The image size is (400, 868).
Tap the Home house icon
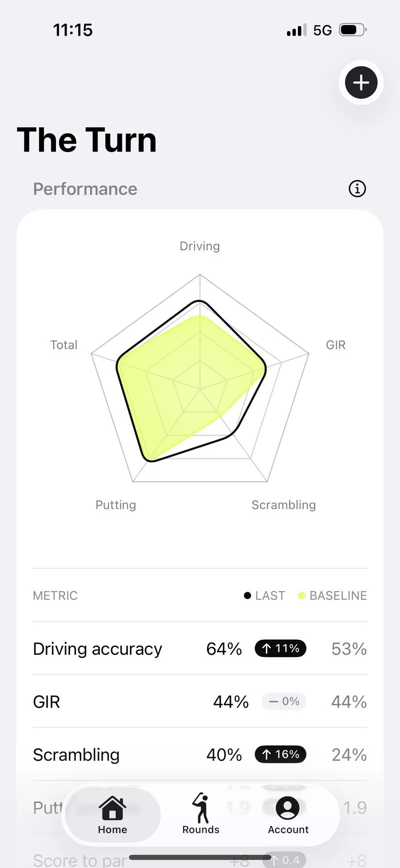pyautogui.click(x=112, y=807)
